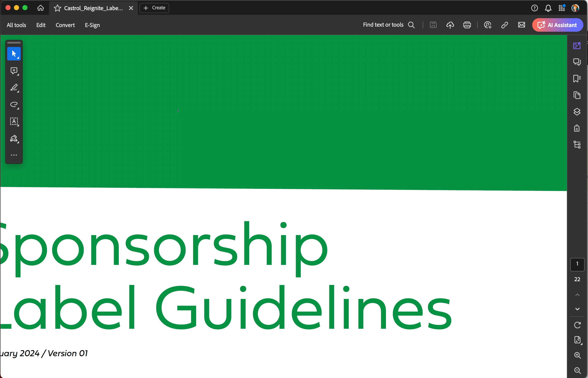Go to next page with down chevron
The height and width of the screenshot is (378, 588).
point(577,309)
